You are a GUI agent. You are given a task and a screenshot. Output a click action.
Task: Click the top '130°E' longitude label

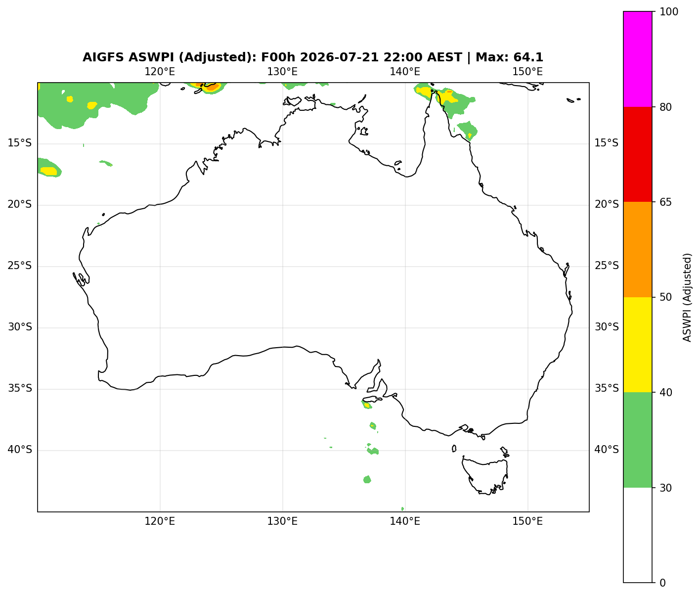(282, 72)
